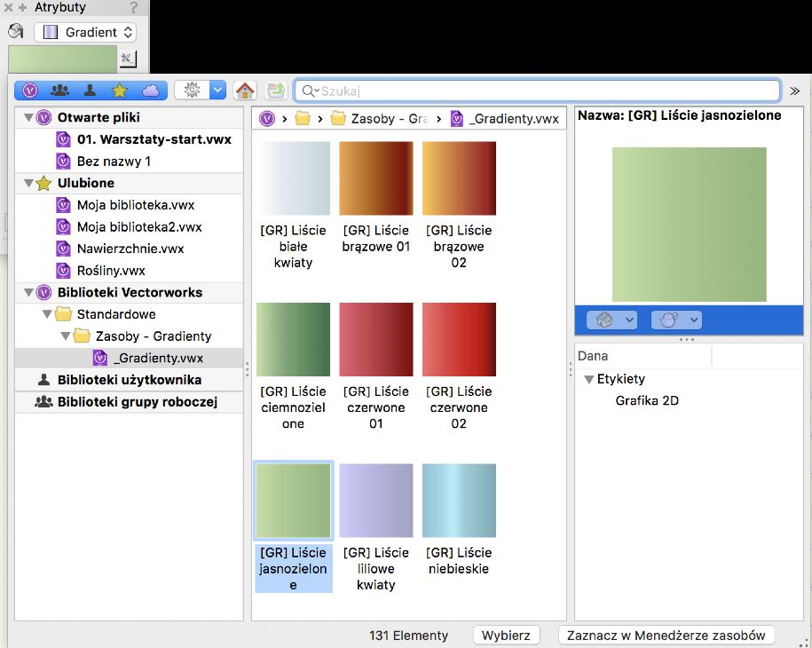Viewport: 812px width, 648px height.
Task: Select Liście brązowe 02 gradient
Action: pyautogui.click(x=459, y=178)
